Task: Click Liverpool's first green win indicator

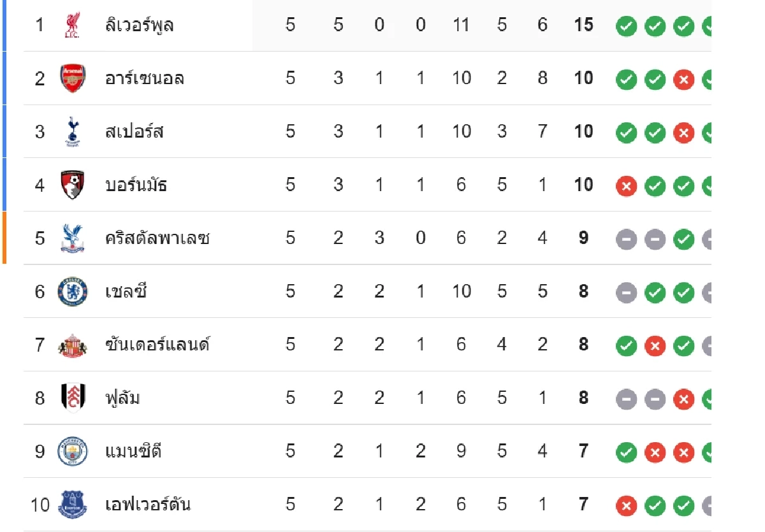Action: (626, 26)
